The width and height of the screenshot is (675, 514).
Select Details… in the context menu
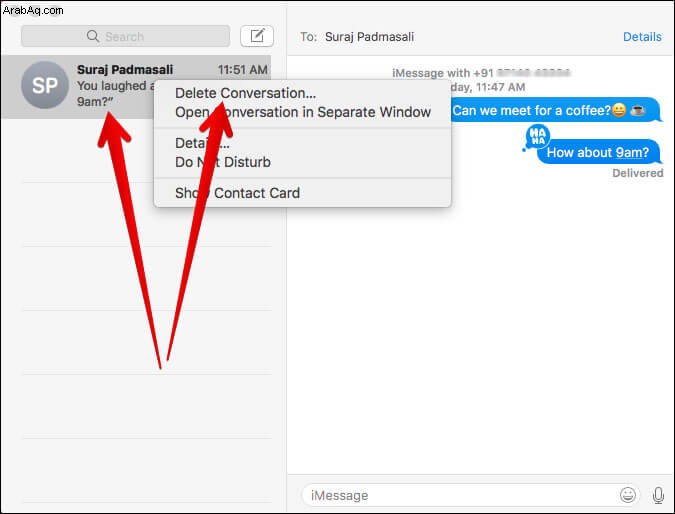(x=202, y=143)
